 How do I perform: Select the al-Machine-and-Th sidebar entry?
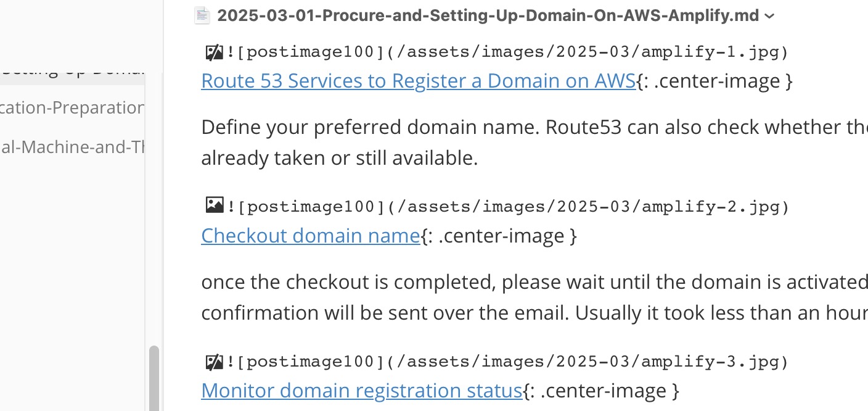pyautogui.click(x=72, y=147)
